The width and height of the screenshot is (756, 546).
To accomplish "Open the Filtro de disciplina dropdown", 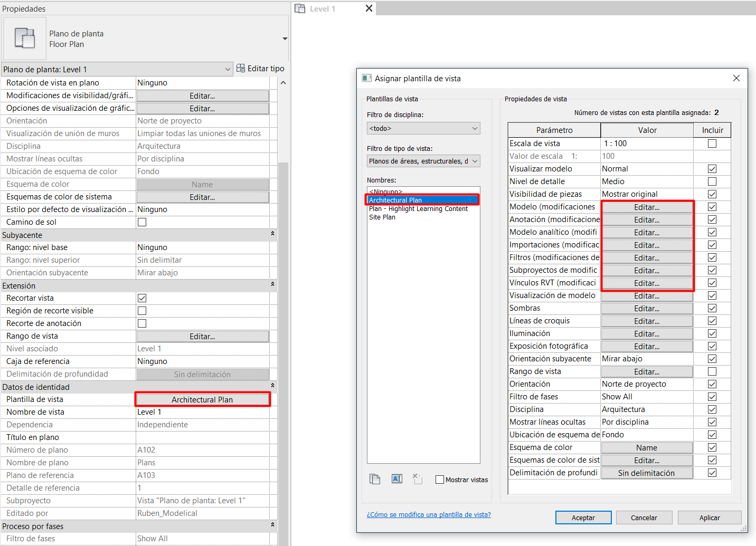I will (423, 128).
